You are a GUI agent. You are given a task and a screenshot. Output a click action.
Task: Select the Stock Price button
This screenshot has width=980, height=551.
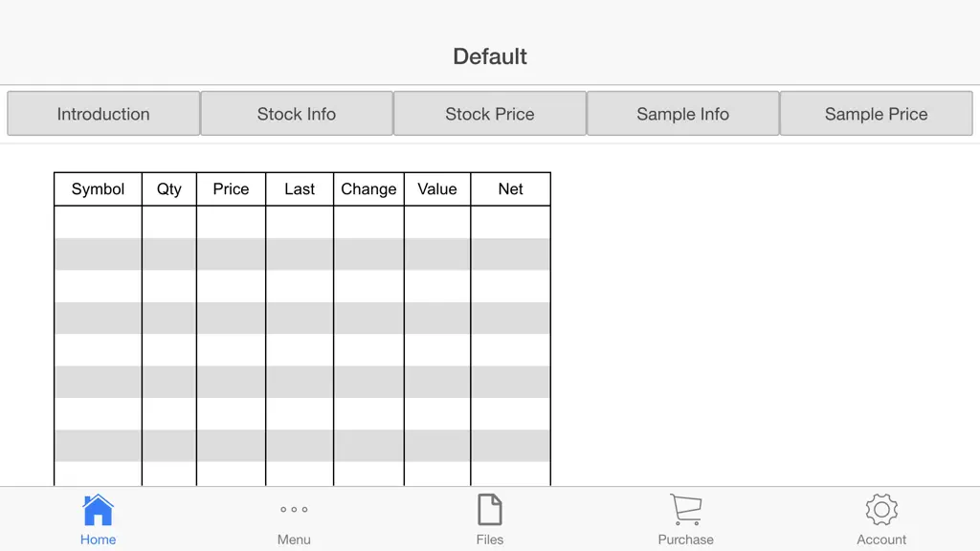(490, 114)
